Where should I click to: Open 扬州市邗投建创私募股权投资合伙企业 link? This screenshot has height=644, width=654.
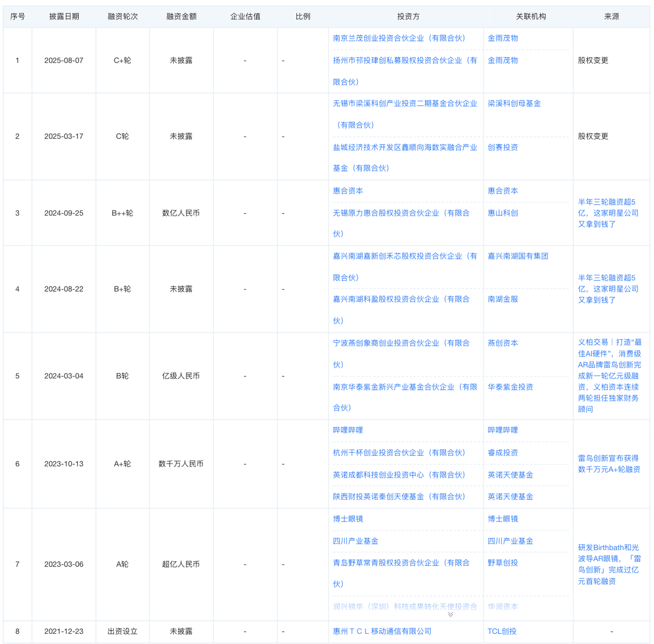pyautogui.click(x=405, y=60)
